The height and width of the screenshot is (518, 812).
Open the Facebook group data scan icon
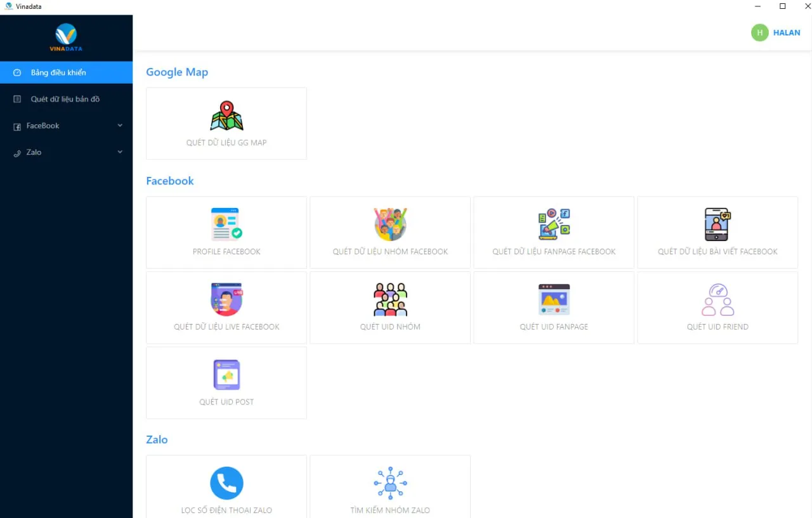[x=390, y=224]
